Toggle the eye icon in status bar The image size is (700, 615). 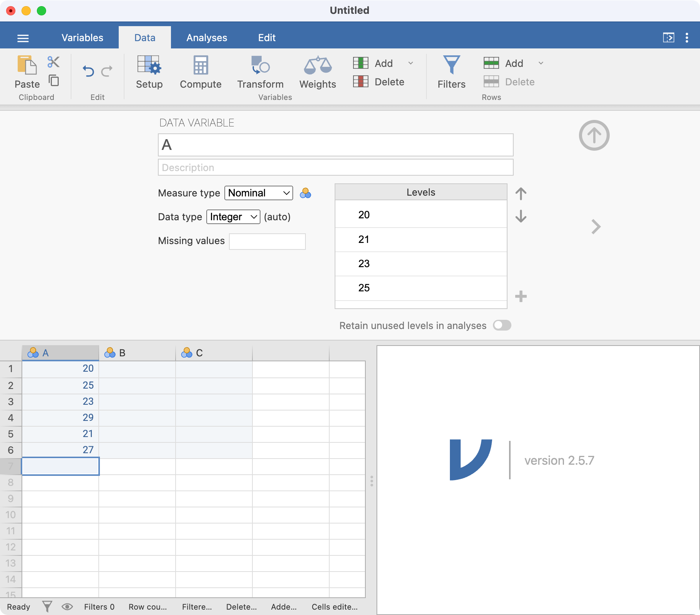tap(67, 607)
